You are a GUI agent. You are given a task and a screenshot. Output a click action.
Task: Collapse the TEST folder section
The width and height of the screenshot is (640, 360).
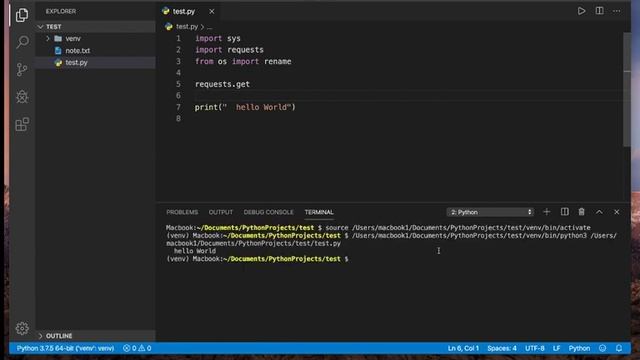pos(95,27)
